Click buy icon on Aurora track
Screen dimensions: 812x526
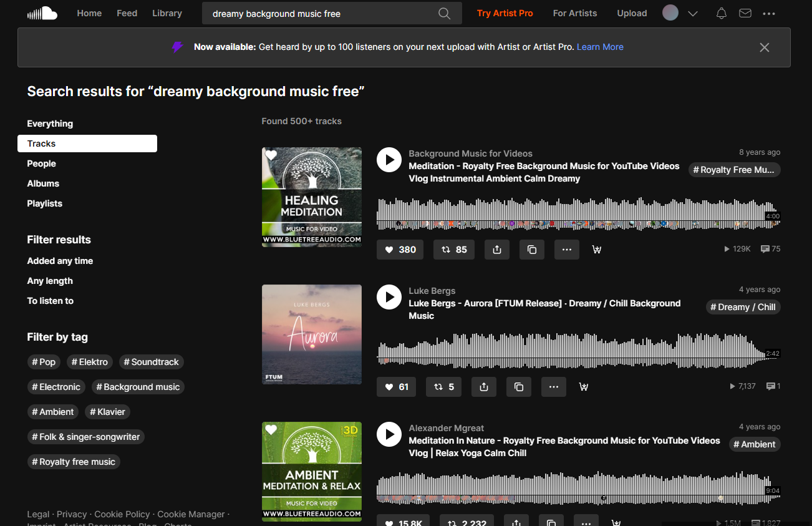pos(584,387)
